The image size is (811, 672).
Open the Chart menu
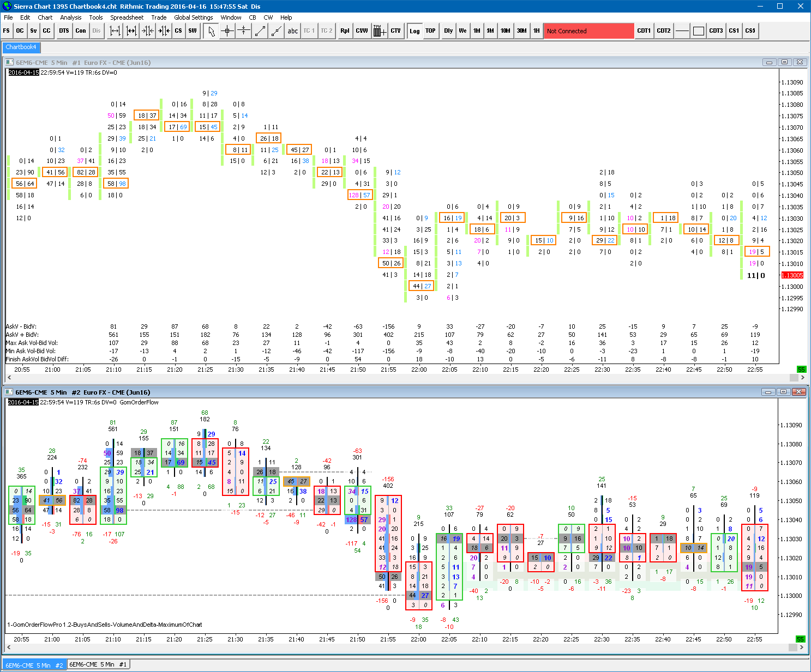pos(45,17)
